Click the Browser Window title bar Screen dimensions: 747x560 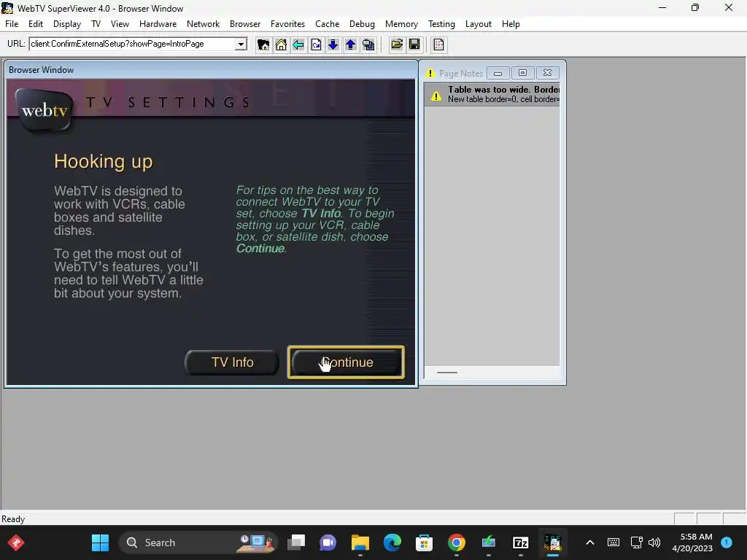click(x=211, y=70)
